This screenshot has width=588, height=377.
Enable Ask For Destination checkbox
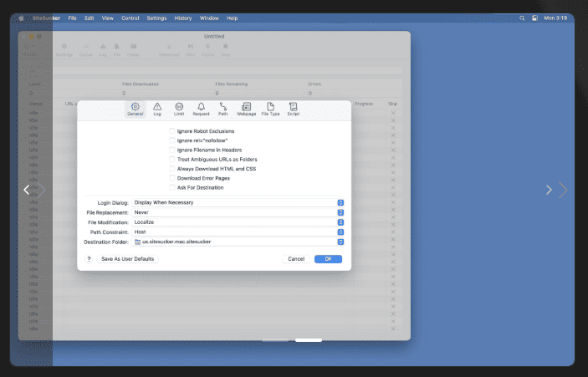click(x=171, y=187)
